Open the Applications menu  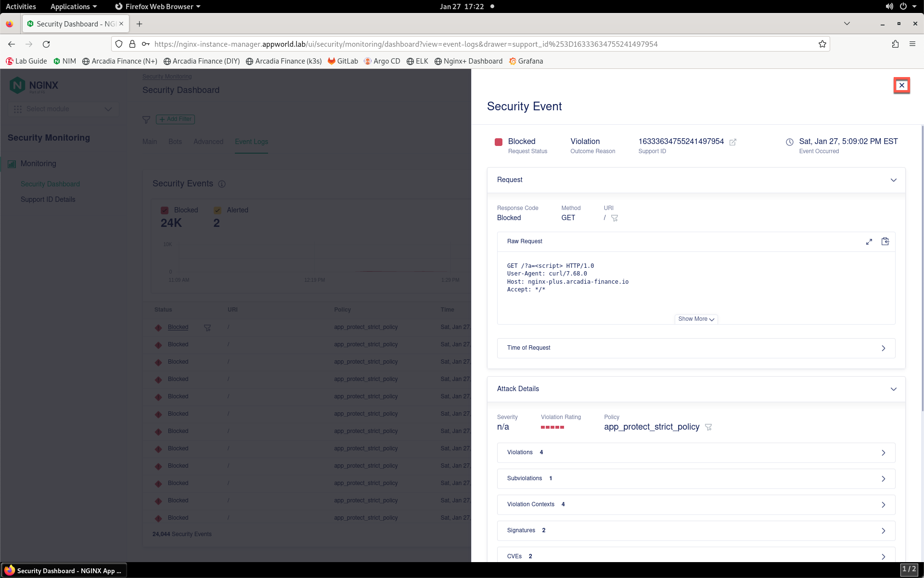point(74,6)
